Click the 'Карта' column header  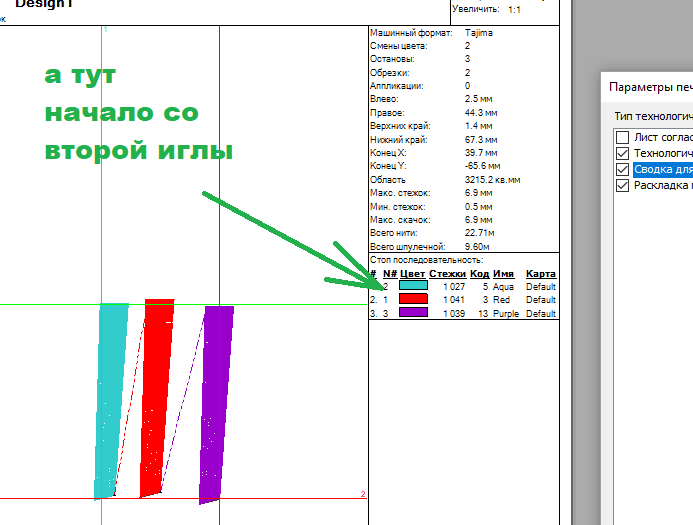(541, 274)
